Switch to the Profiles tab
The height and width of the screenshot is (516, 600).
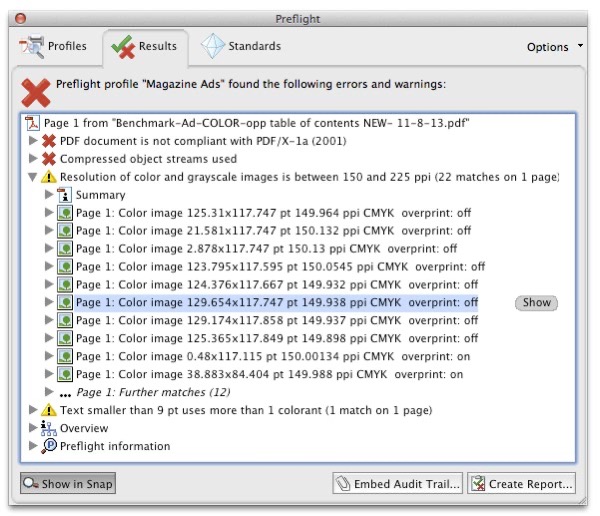(x=53, y=46)
